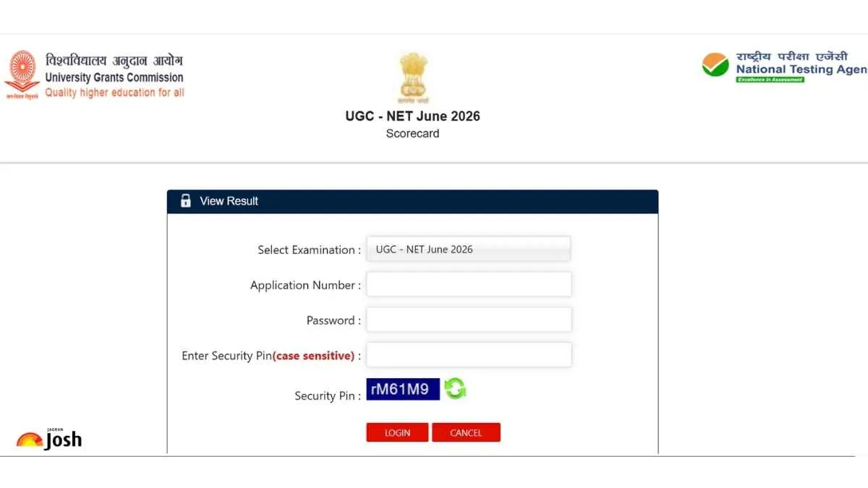
Task: Click the Indian national emblem image
Action: (413, 77)
